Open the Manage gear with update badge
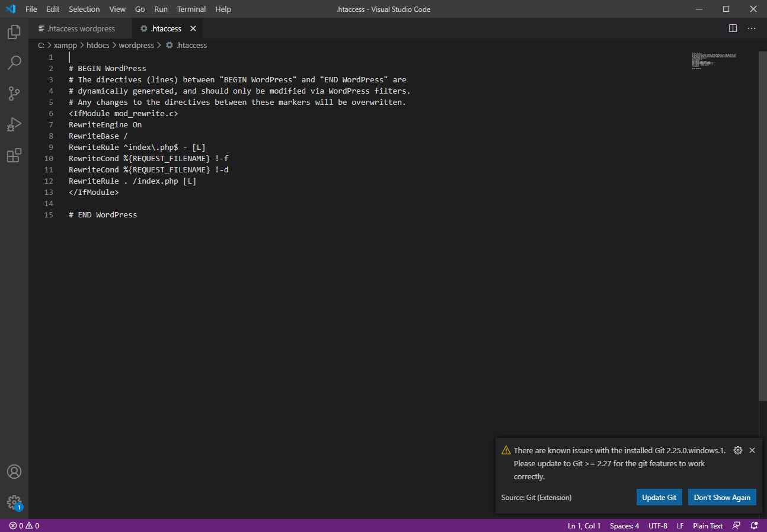This screenshot has height=532, width=767. point(14,503)
